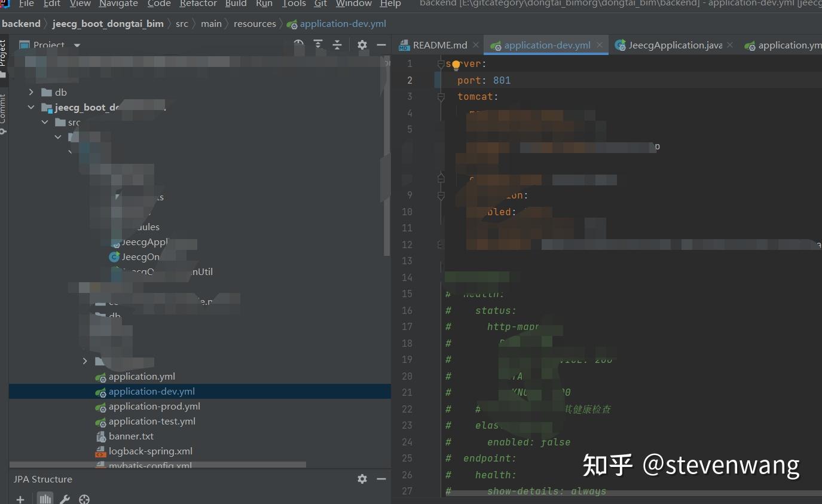
Task: Click the JeecgOn class icon in tree
Action: tap(114, 256)
